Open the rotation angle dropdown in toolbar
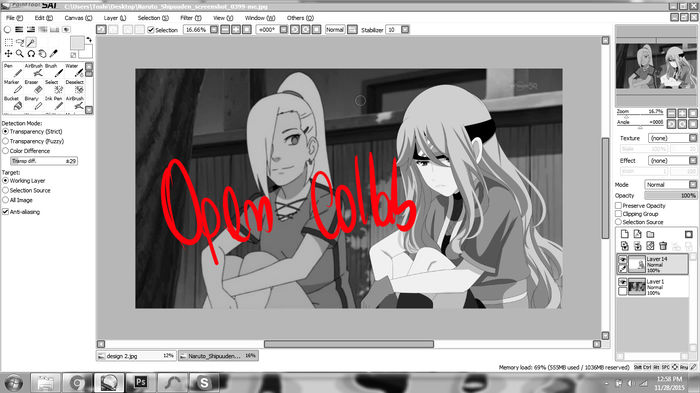The image size is (700, 393). pos(283,29)
